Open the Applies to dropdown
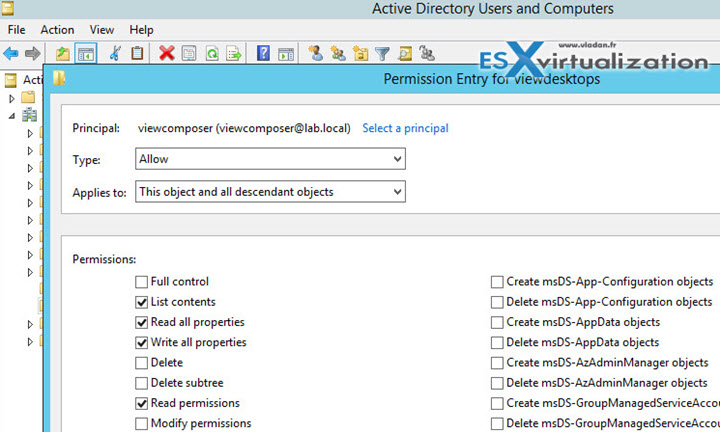 tap(270, 191)
